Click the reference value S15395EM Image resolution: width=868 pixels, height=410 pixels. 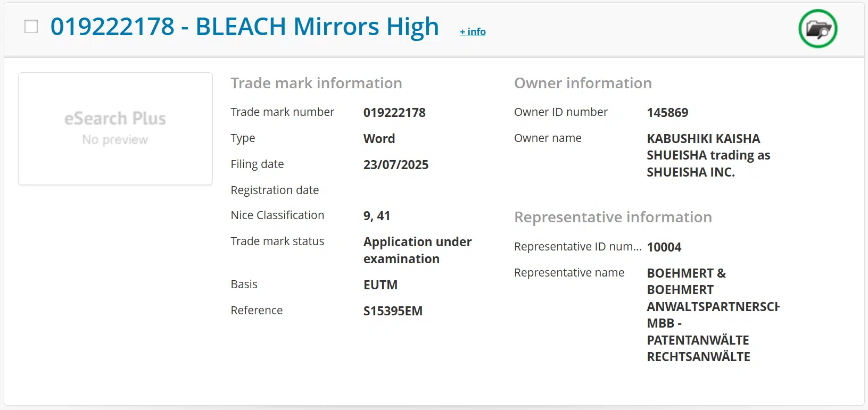click(393, 311)
